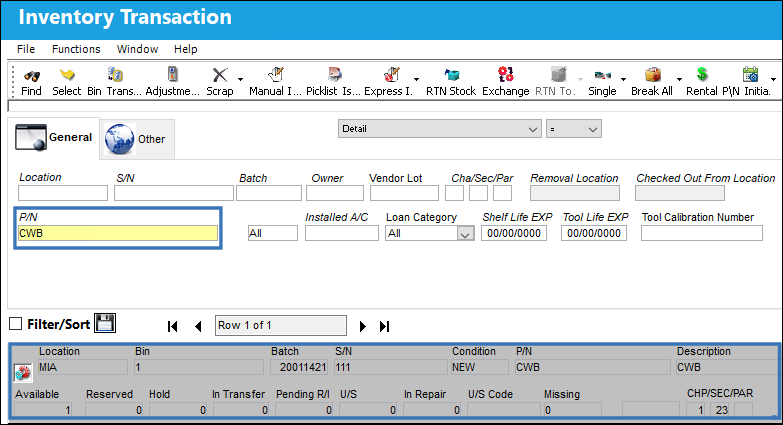The height and width of the screenshot is (425, 783).
Task: Click the yellow P/N field containing CWB
Action: [x=118, y=233]
